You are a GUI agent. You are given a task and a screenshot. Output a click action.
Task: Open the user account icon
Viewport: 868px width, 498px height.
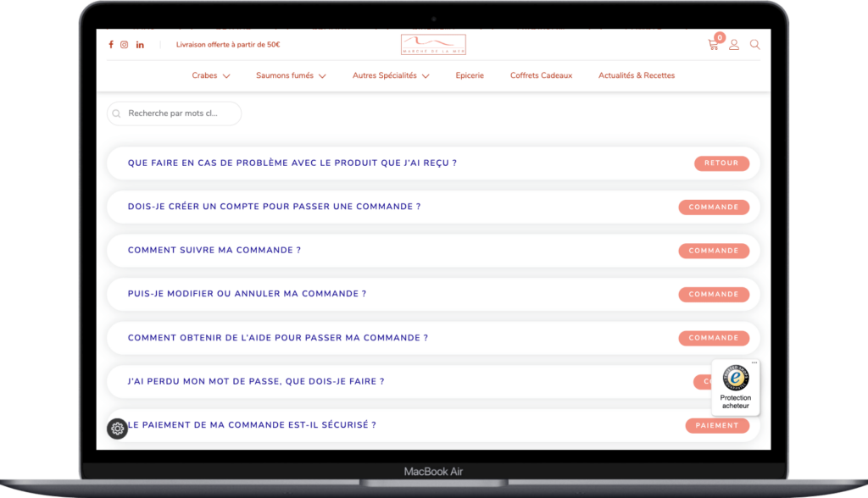tap(734, 45)
